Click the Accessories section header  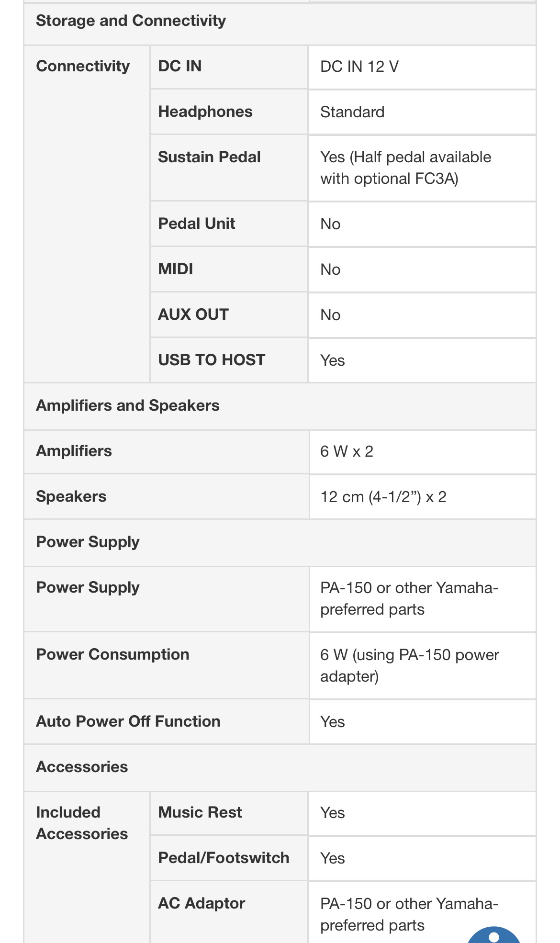[x=82, y=767]
